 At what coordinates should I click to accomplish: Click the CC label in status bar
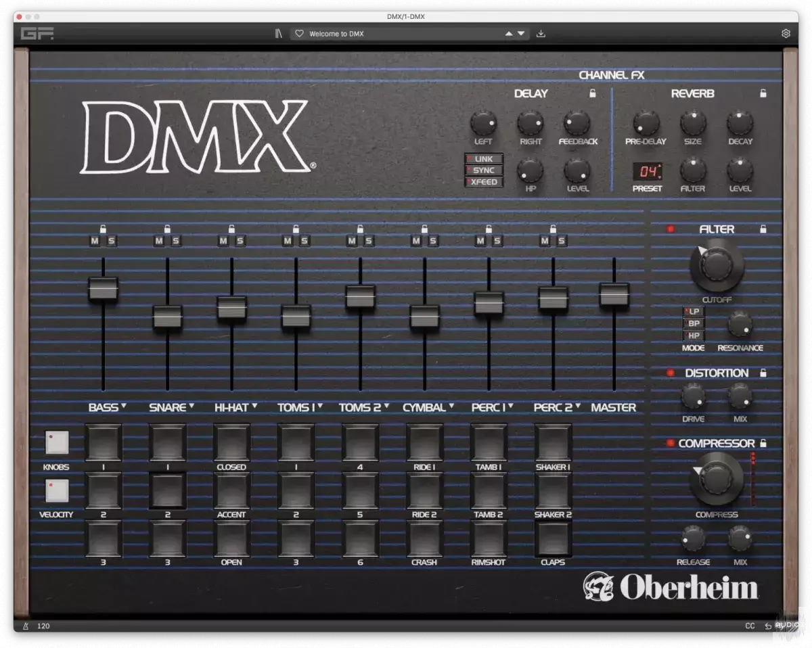[750, 626]
